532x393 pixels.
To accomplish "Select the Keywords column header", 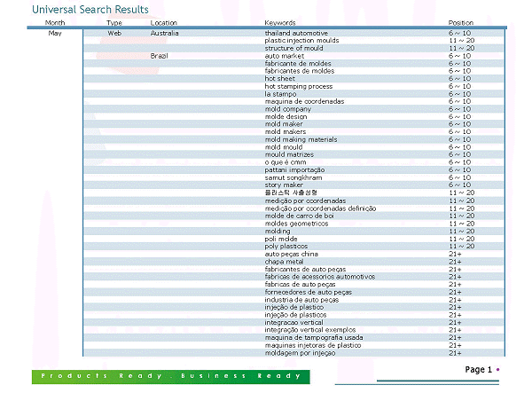I will tap(280, 23).
